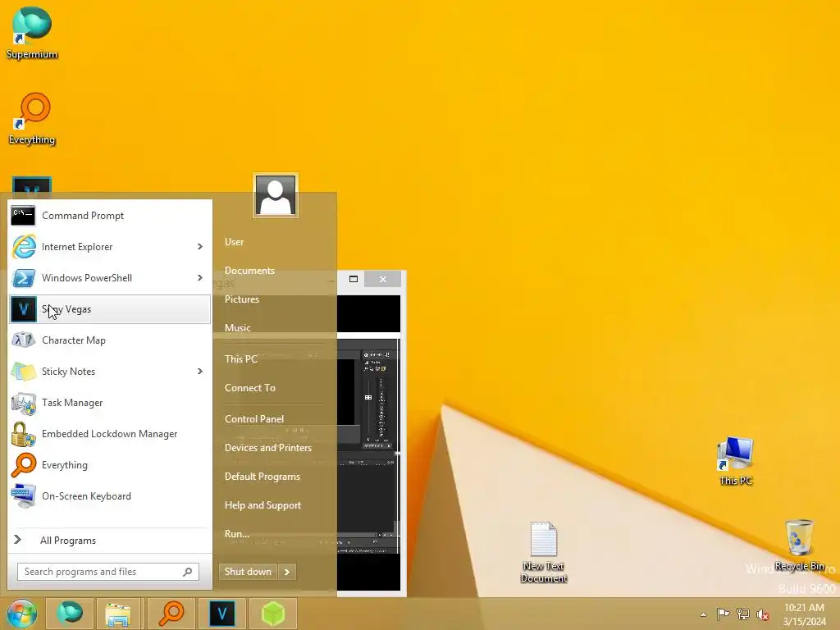The image size is (840, 630).
Task: Open Default Programs
Action: [x=262, y=477]
